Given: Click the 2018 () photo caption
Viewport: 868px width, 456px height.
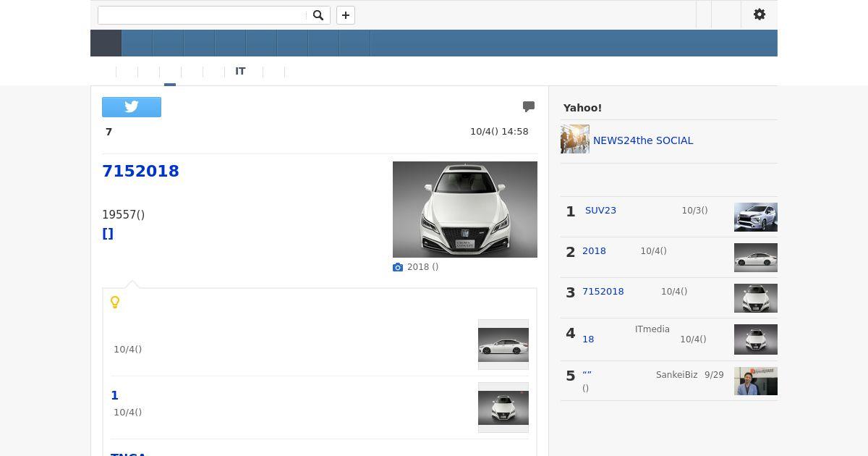Looking at the screenshot, I should [422, 267].
